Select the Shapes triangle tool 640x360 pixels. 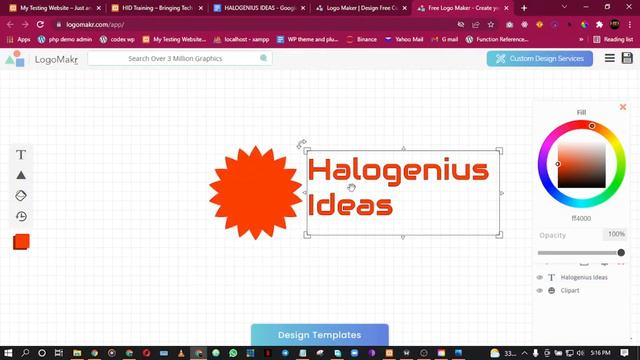click(21, 175)
